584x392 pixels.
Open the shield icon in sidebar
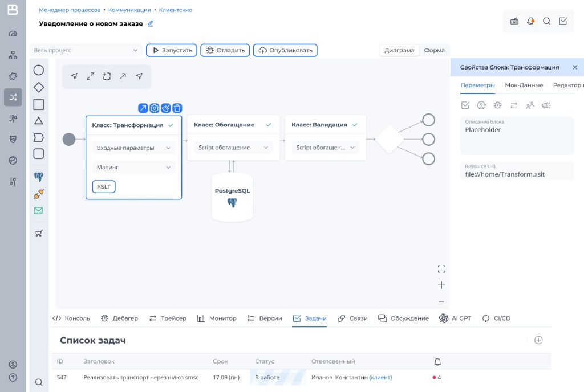point(13,139)
